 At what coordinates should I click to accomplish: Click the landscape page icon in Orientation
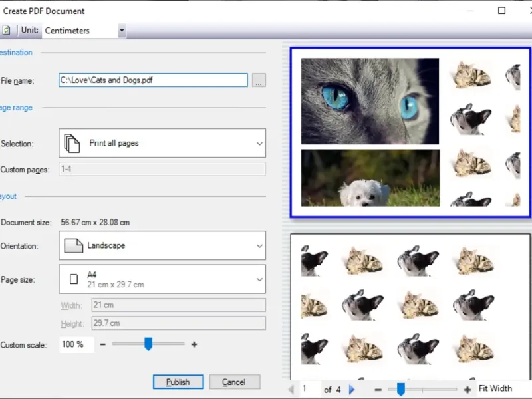click(x=74, y=246)
